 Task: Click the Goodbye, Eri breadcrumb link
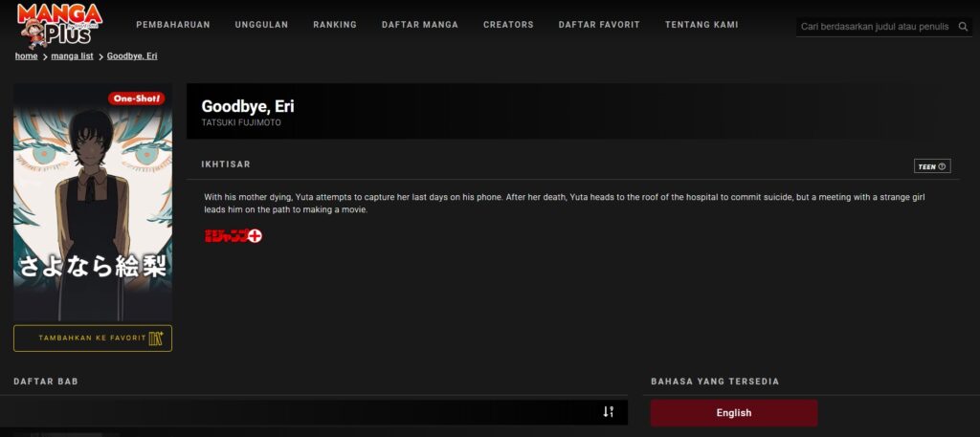tap(132, 56)
